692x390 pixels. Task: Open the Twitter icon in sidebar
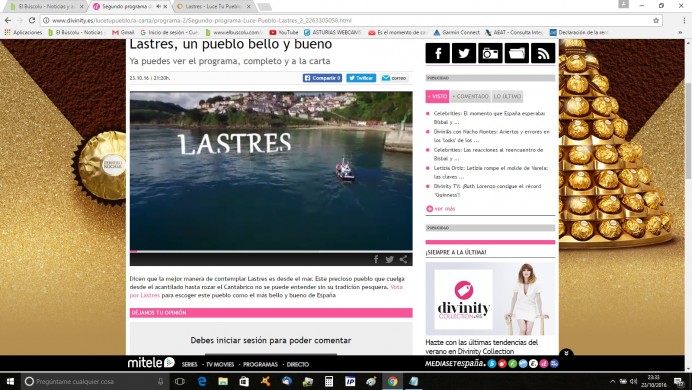(464, 53)
